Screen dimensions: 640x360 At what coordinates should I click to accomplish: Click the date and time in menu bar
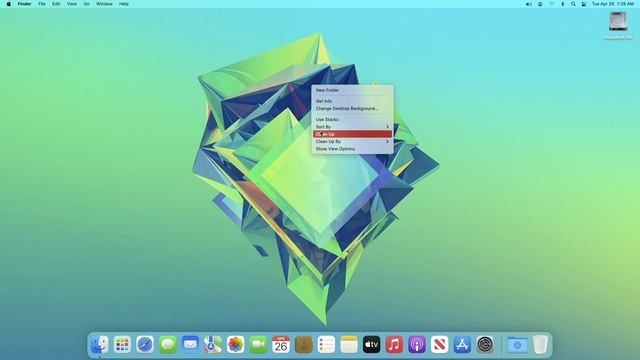(613, 4)
